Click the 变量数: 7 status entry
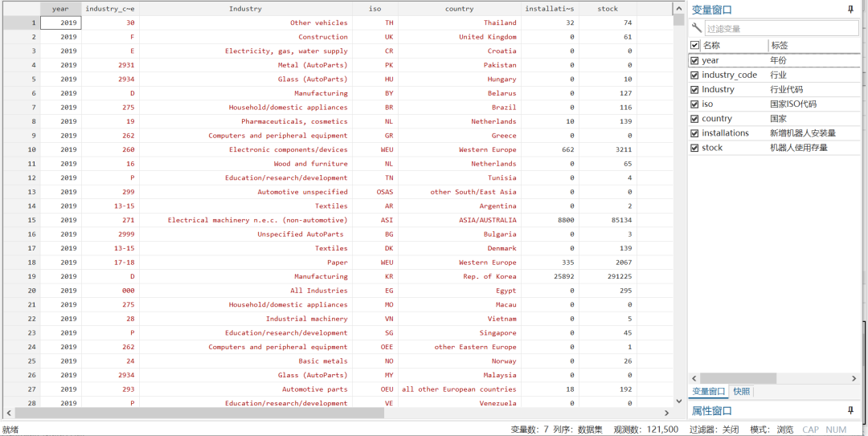This screenshot has height=436, width=868. click(528, 430)
